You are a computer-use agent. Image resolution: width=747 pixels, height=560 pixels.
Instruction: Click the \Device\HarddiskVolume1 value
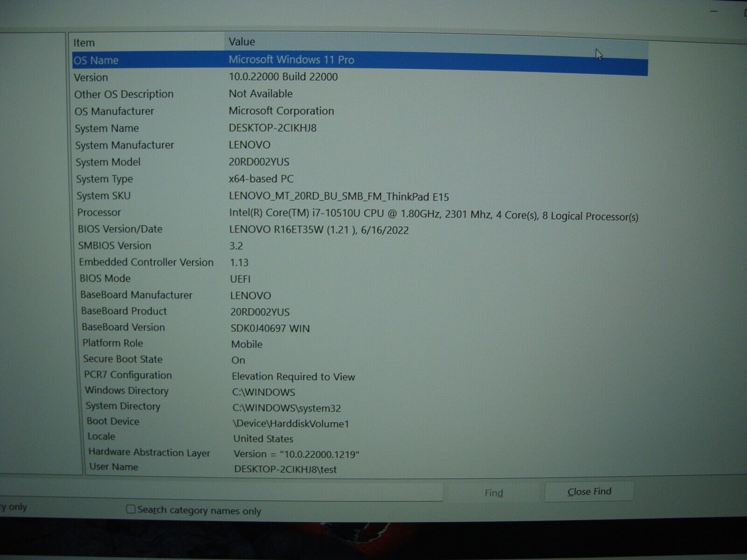click(291, 424)
